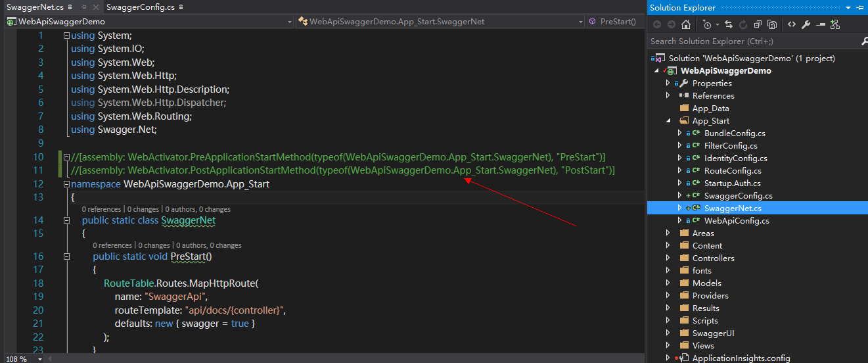The width and height of the screenshot is (868, 363).
Task: Open the WebApiSwaggerDemo project dropdown
Action: (290, 22)
